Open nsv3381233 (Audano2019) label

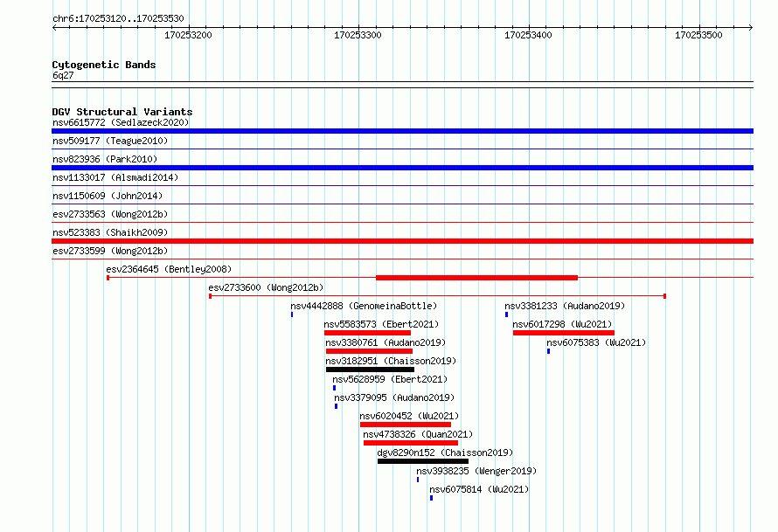(x=565, y=306)
